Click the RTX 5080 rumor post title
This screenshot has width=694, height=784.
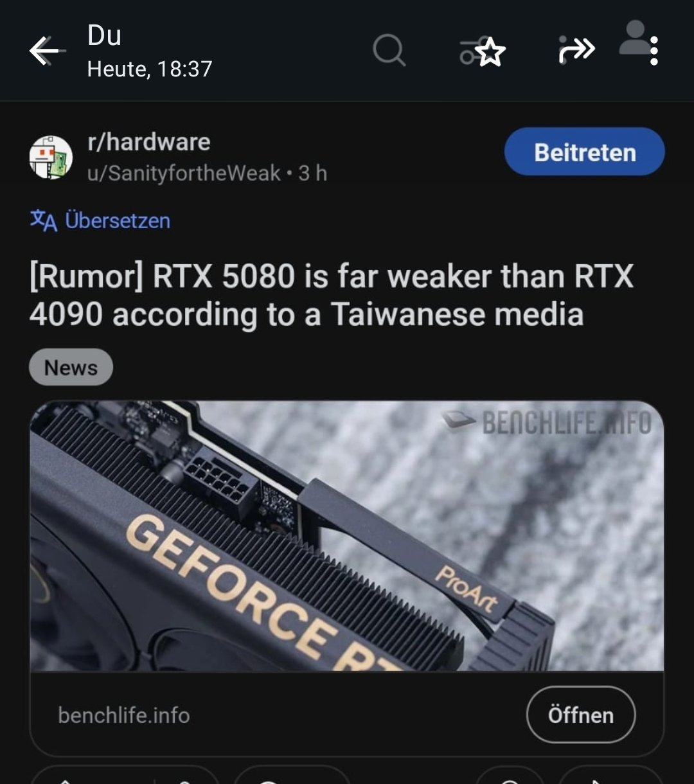pos(331,296)
